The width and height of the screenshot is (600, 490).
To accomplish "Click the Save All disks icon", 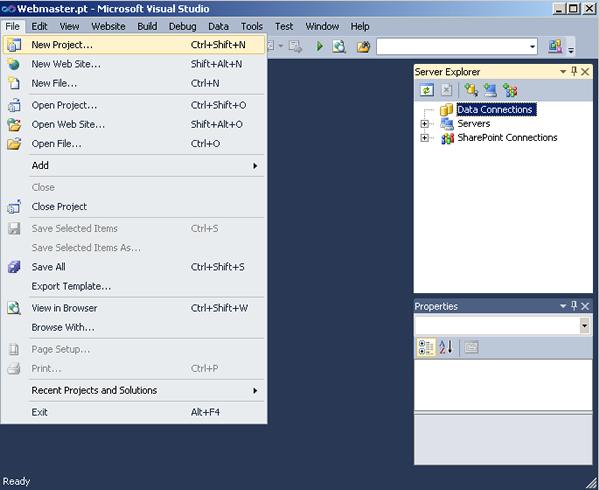I will click(14, 267).
